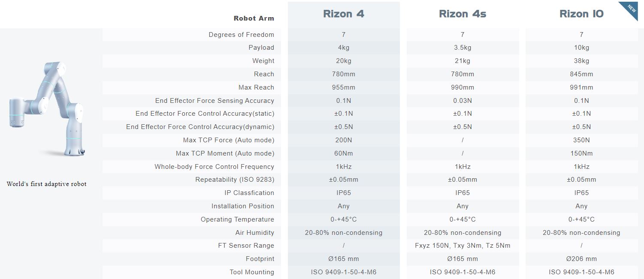Click the NEW ribbon badge on Rizon 10

631,9
